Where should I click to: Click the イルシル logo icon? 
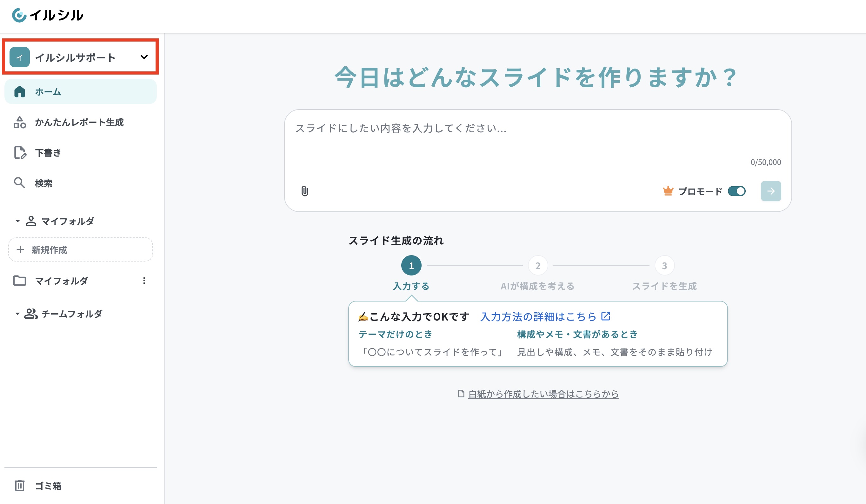(19, 15)
